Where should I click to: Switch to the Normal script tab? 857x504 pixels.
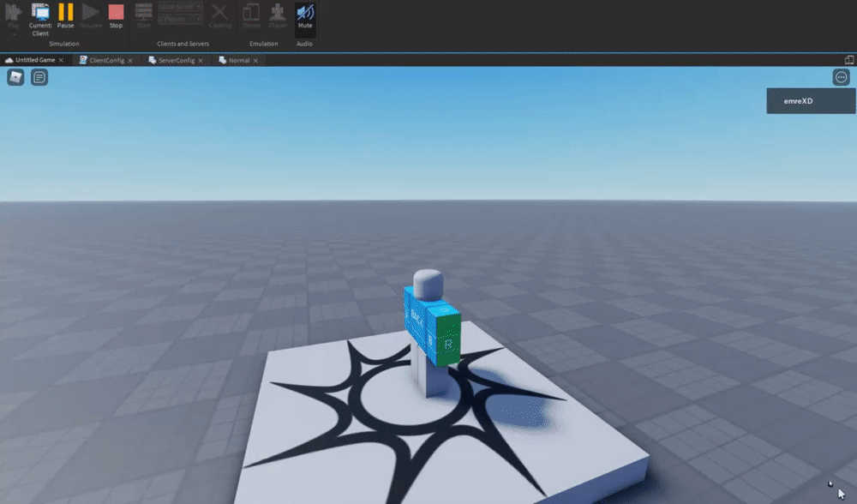pos(239,60)
